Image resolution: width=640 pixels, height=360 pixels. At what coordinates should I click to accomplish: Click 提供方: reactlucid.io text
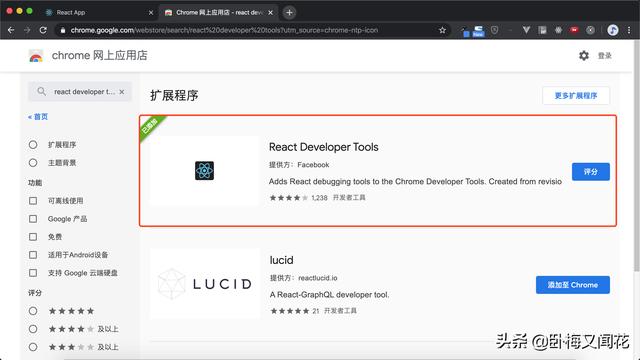(303, 278)
